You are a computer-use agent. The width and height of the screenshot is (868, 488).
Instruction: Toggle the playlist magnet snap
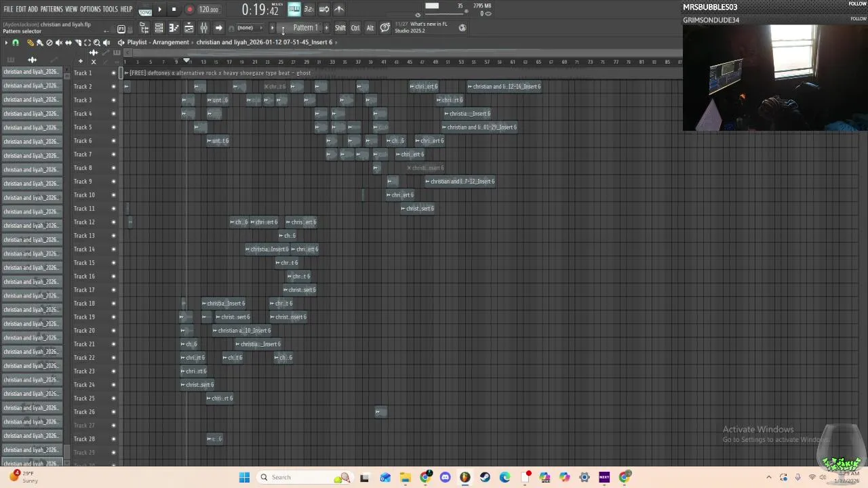(x=15, y=43)
